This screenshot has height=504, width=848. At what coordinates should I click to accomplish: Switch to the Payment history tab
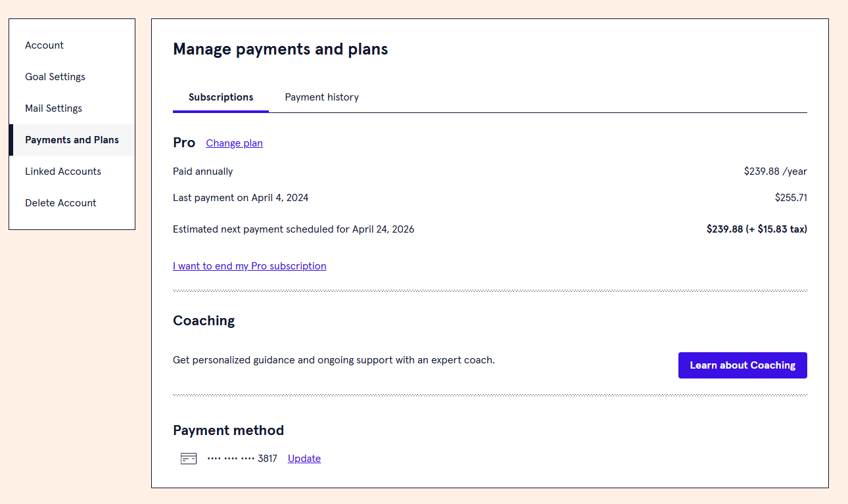[x=322, y=97]
